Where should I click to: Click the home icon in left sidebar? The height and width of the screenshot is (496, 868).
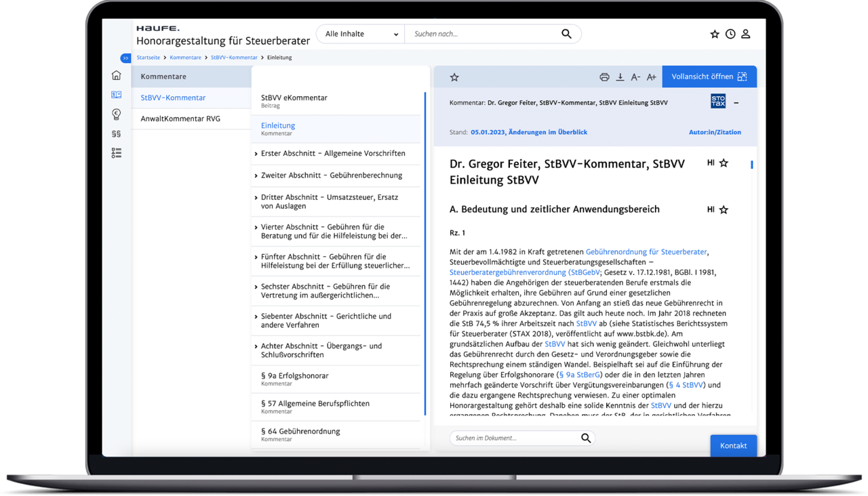pyautogui.click(x=117, y=75)
